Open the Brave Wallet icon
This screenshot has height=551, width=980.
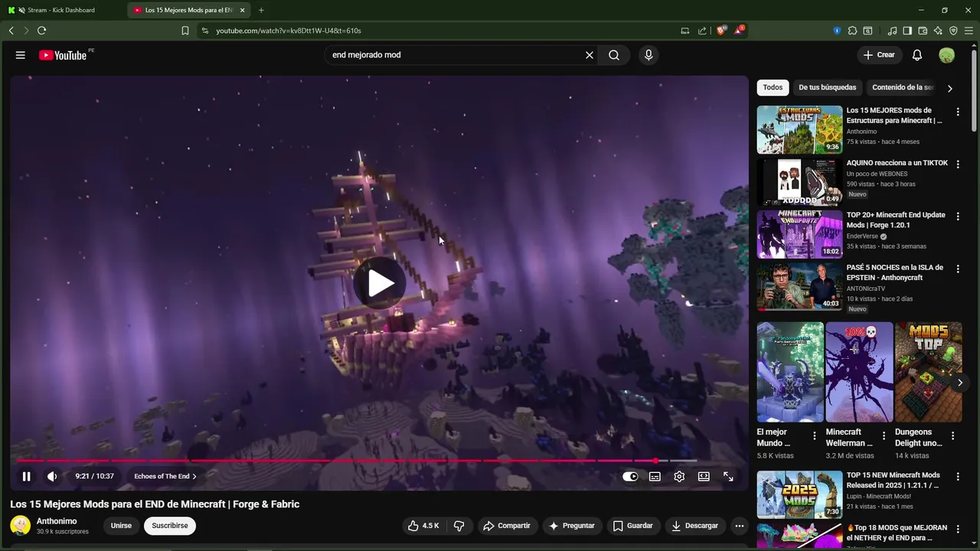pyautogui.click(x=923, y=31)
